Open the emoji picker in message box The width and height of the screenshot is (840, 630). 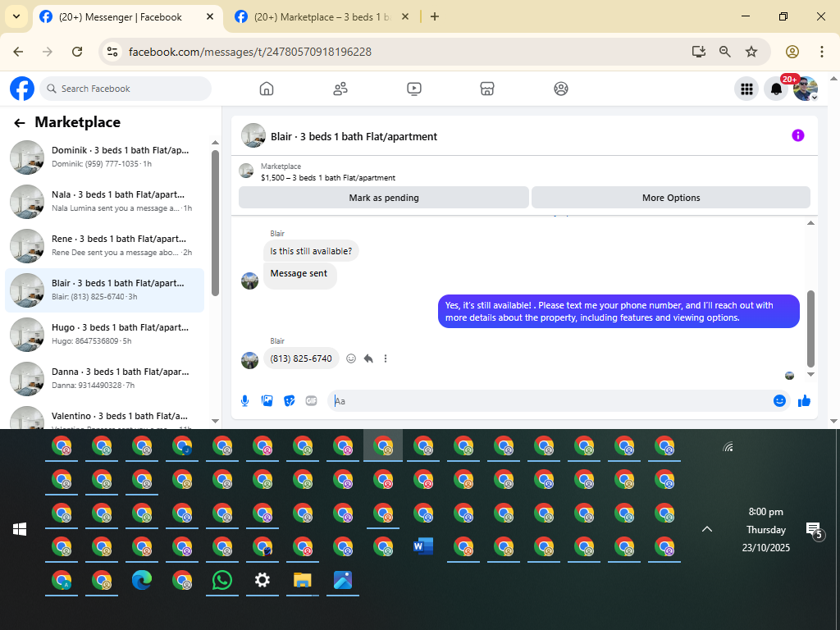779,400
